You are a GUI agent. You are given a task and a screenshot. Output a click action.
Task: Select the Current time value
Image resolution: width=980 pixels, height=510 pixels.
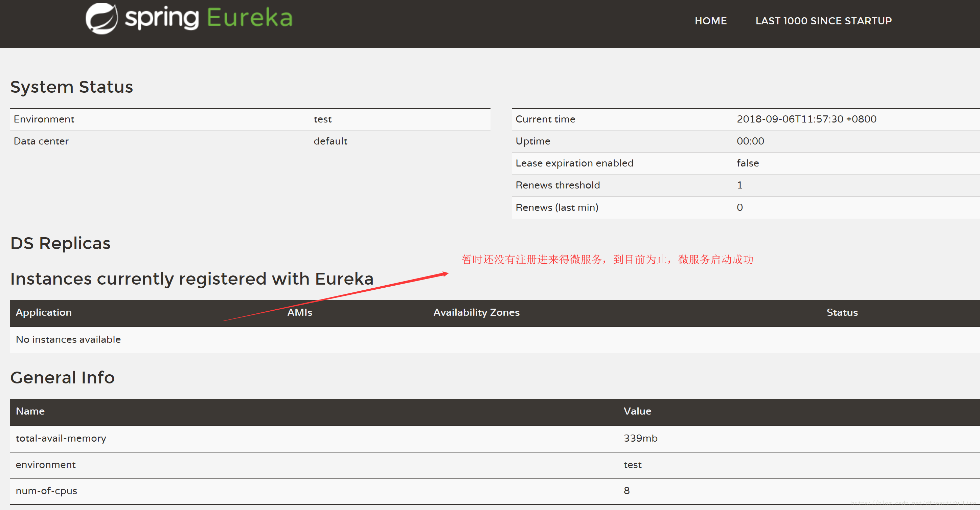(806, 119)
